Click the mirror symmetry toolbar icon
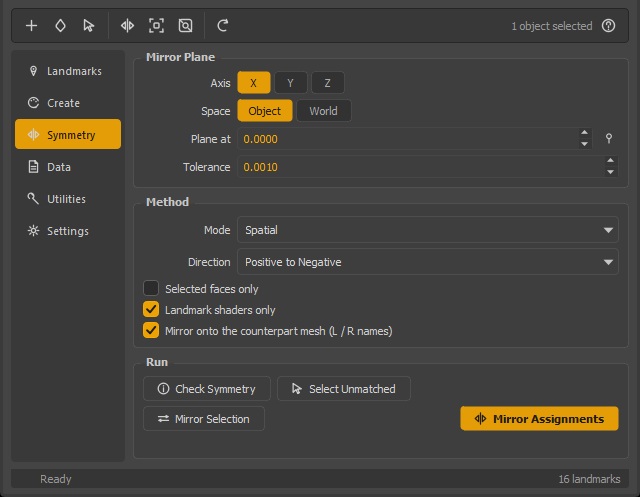Image resolution: width=640 pixels, height=497 pixels. [127, 26]
